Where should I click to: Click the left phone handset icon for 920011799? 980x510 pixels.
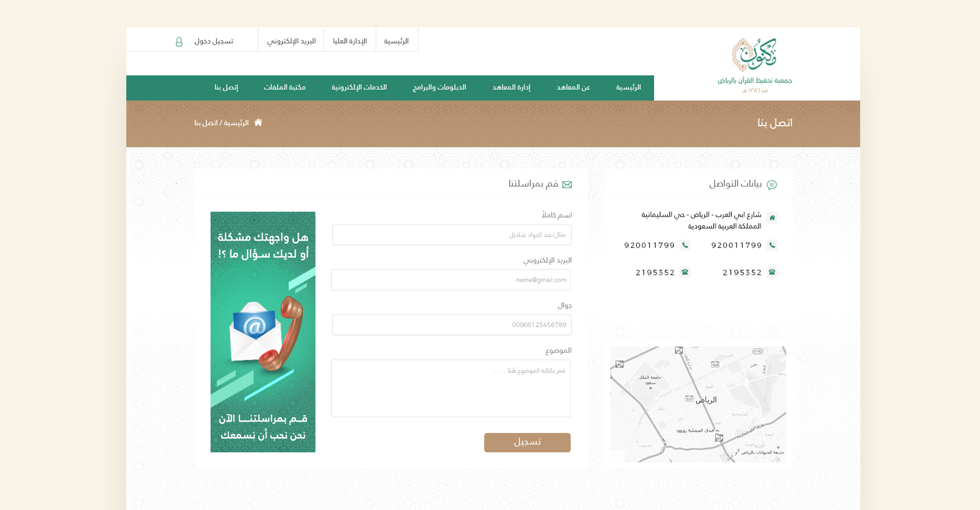point(685,245)
